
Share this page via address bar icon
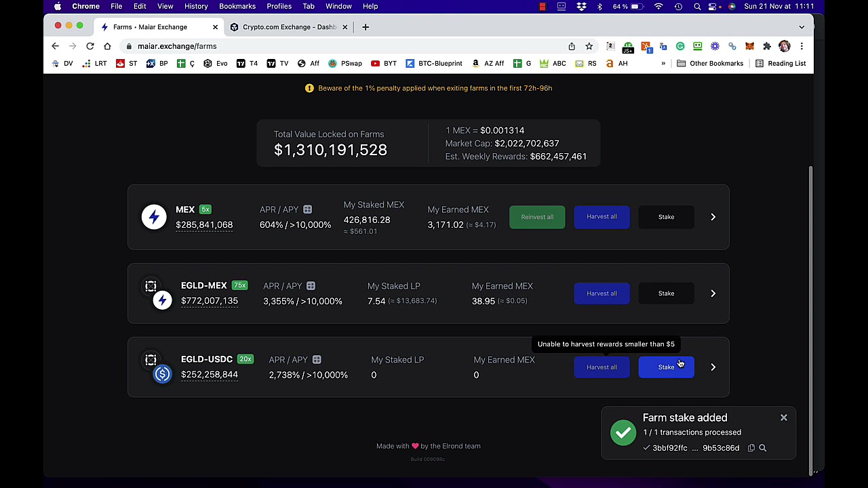point(572,46)
